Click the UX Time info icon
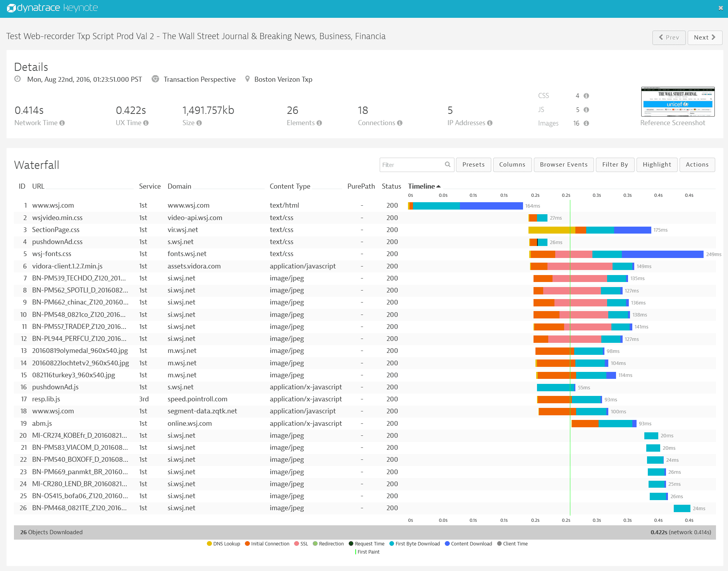 click(x=146, y=123)
